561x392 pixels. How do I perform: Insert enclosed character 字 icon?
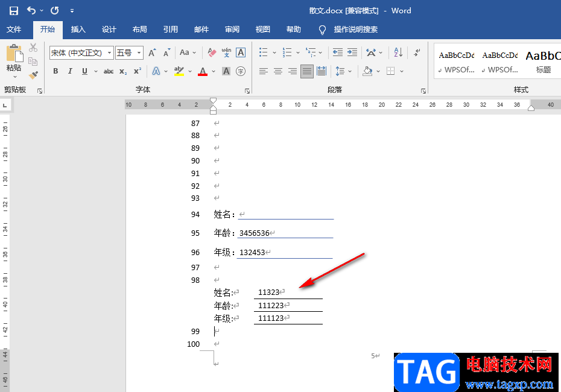[x=241, y=71]
